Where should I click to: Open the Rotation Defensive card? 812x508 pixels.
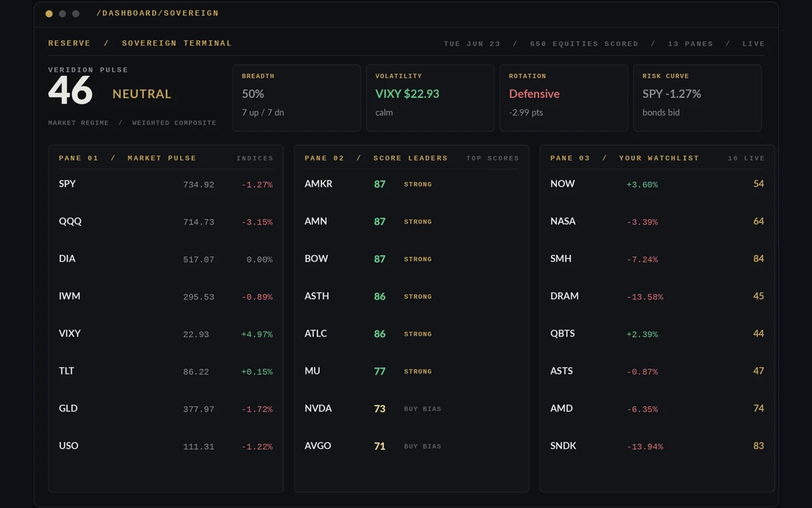(x=563, y=98)
